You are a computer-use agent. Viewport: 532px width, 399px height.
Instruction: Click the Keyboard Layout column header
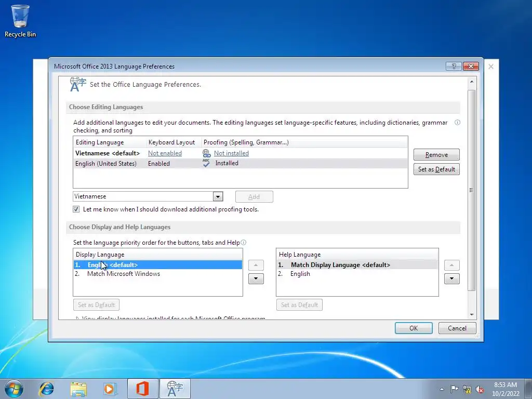tap(174, 142)
